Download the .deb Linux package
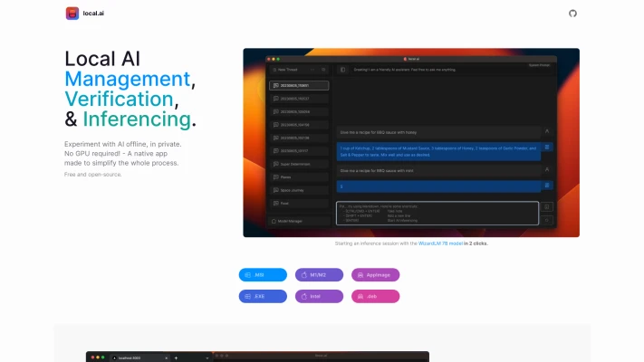 coord(375,296)
